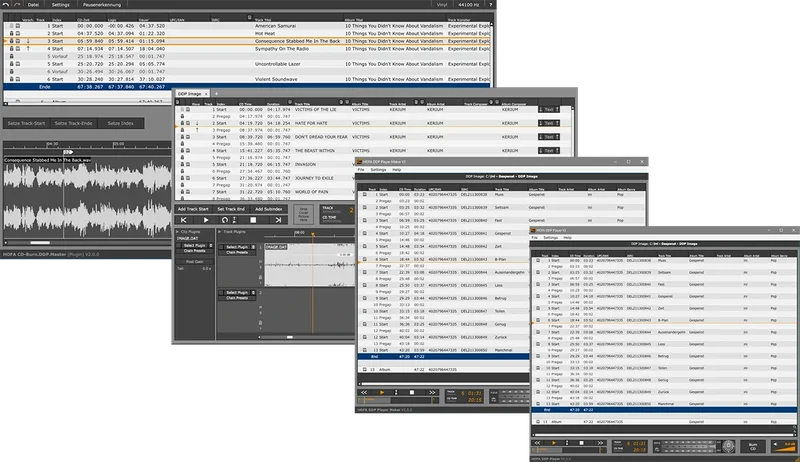
Task: Expand the Clip Plugins section
Action: [178, 232]
